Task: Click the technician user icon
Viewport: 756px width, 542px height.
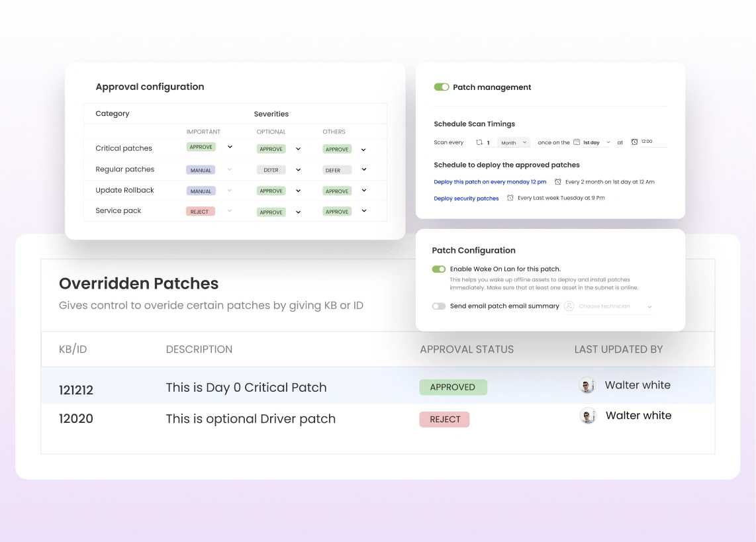Action: tap(569, 306)
